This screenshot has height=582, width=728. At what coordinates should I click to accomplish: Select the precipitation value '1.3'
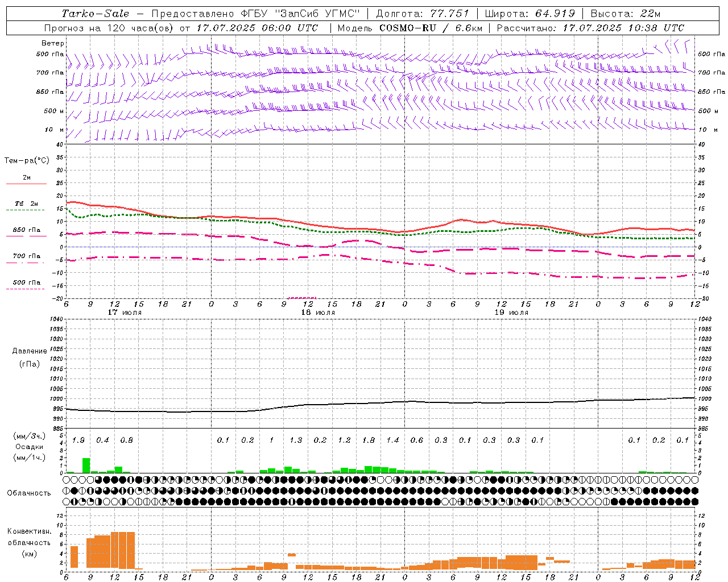[296, 440]
